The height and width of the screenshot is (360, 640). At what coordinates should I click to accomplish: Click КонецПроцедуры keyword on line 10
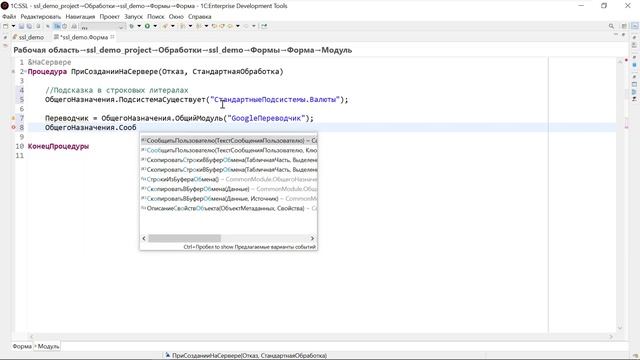(58, 146)
